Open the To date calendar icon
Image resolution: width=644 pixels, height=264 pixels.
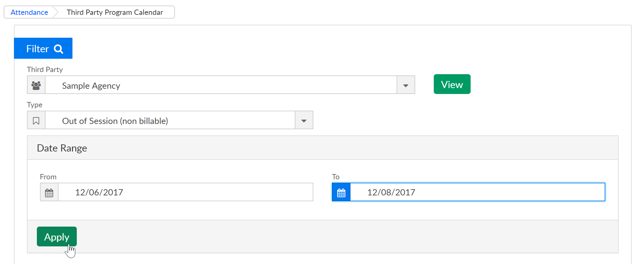(341, 192)
